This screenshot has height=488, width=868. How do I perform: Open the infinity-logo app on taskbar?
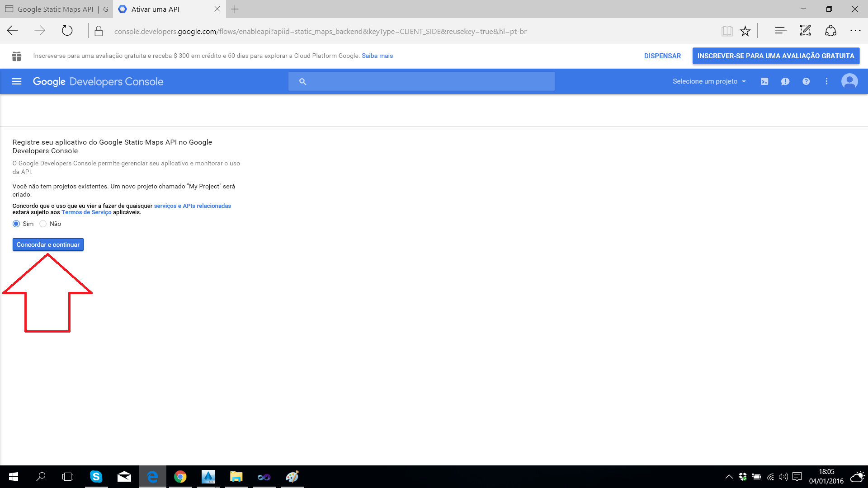264,477
